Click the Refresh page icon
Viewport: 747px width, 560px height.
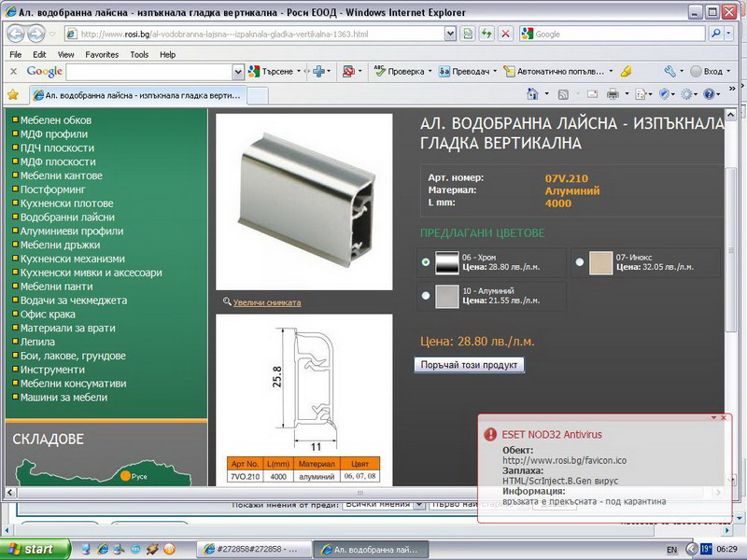486,34
